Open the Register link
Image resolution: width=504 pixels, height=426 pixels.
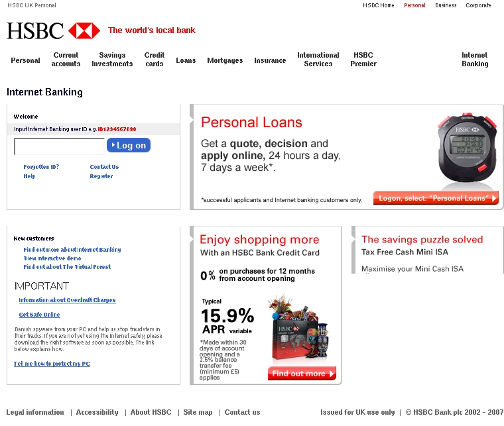(x=101, y=176)
